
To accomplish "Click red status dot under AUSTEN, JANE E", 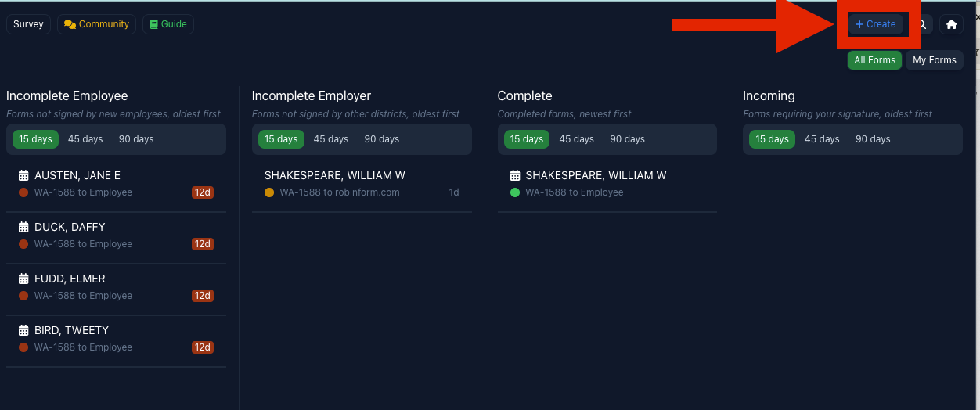I will (x=23, y=192).
